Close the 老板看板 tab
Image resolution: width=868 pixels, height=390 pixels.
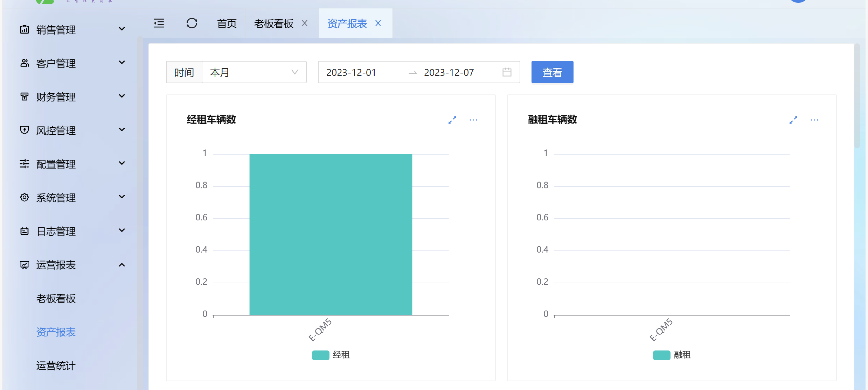click(x=305, y=23)
